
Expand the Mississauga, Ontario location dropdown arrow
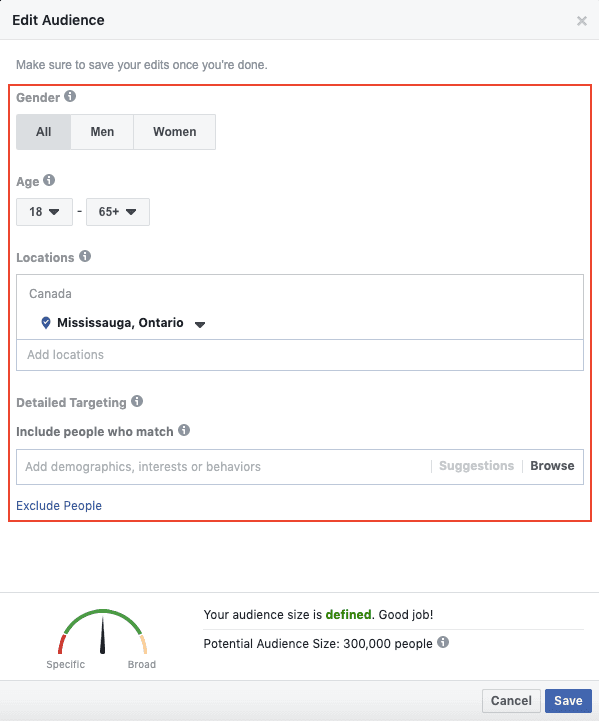tap(200, 325)
